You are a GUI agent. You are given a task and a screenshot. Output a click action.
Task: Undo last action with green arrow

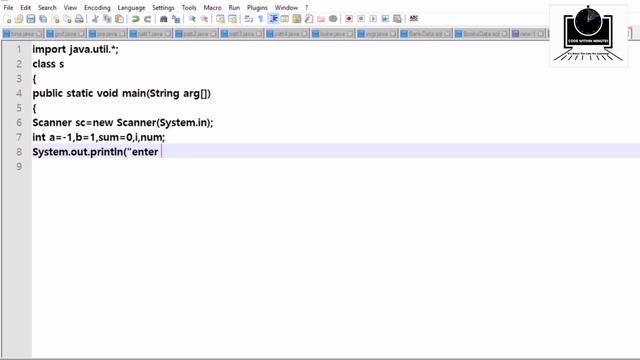(x=135, y=19)
